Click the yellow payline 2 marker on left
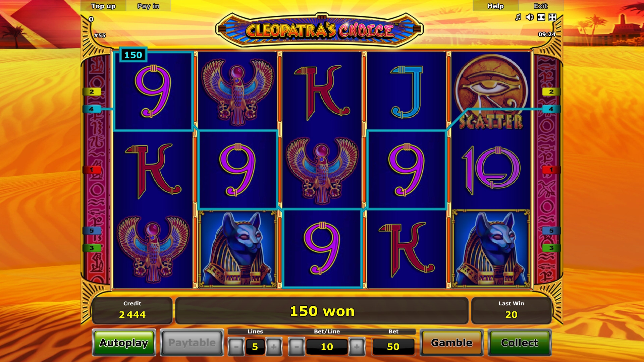Screen dimensions: 644x362 92,92
